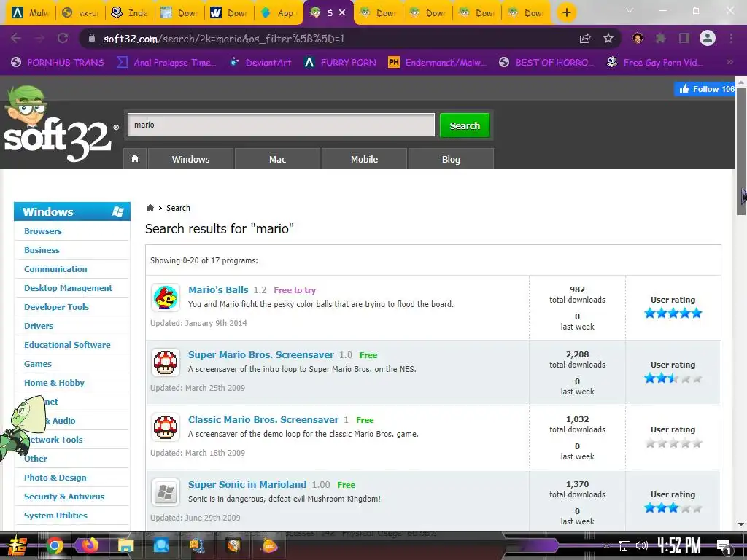
Task: Open the Blog navigation menu item
Action: click(x=451, y=159)
